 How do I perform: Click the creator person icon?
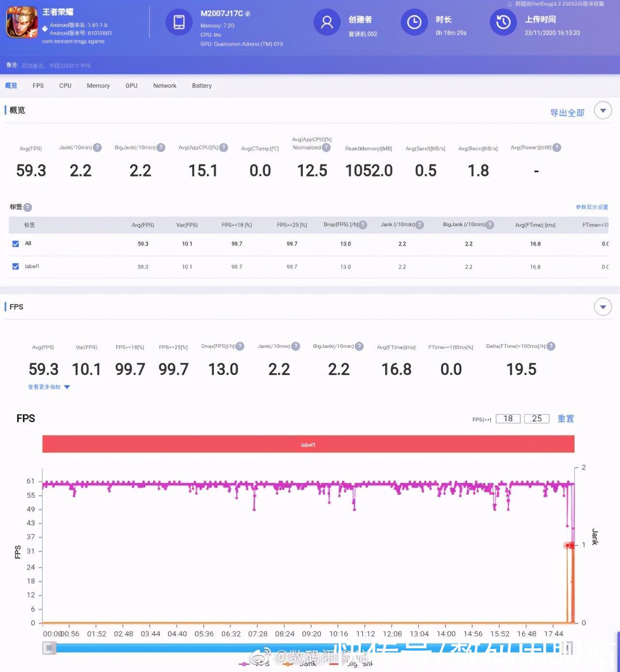point(327,22)
